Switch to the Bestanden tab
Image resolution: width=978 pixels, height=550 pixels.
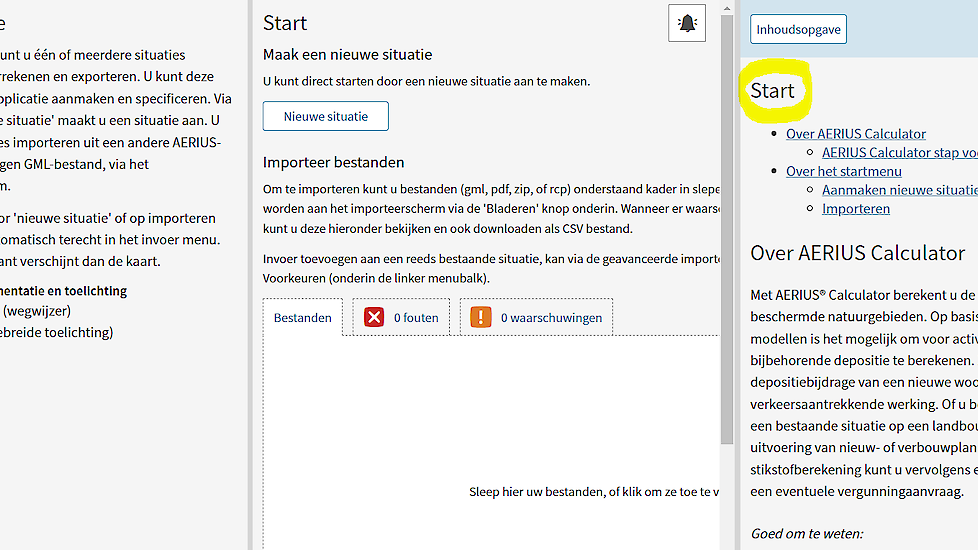303,317
